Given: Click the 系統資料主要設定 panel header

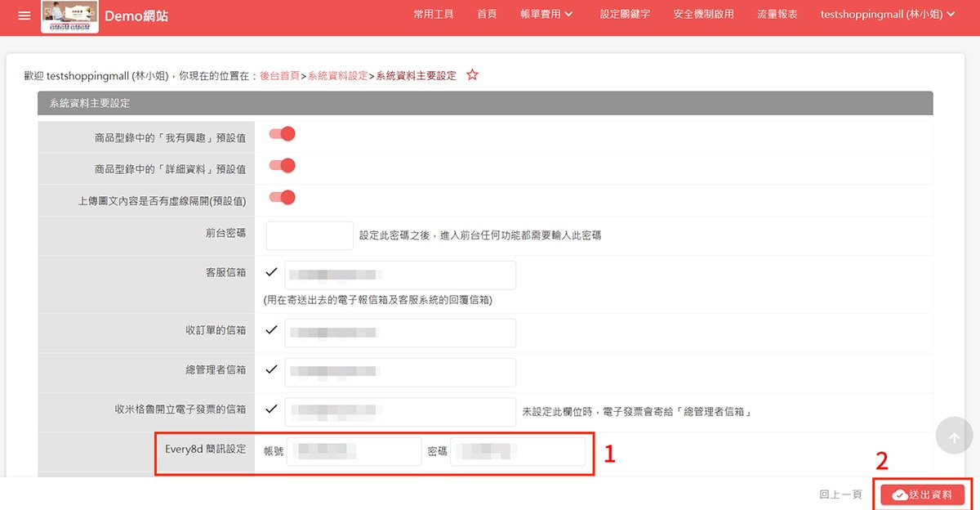Looking at the screenshot, I should tap(485, 103).
